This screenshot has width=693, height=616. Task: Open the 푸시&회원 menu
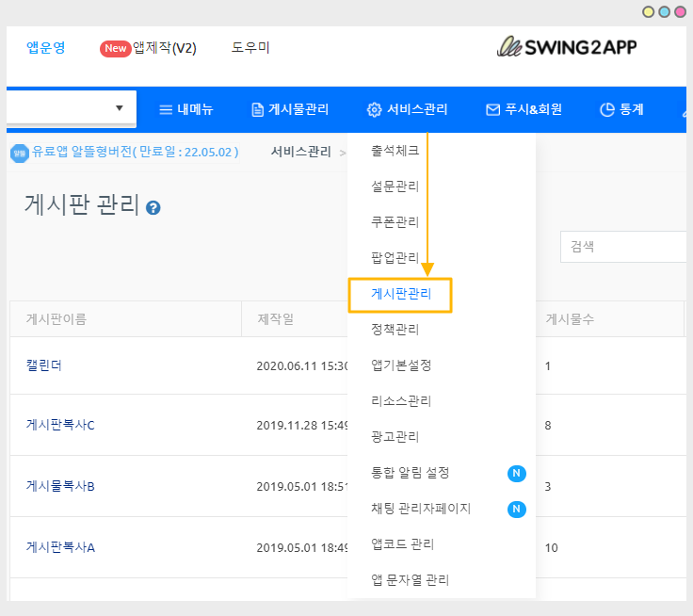tap(524, 109)
